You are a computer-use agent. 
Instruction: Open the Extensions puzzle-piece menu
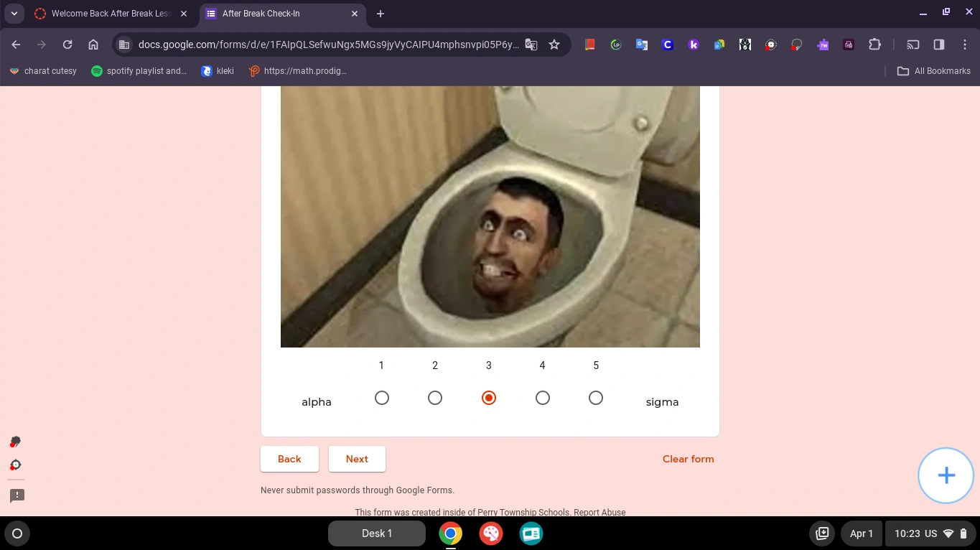point(875,45)
